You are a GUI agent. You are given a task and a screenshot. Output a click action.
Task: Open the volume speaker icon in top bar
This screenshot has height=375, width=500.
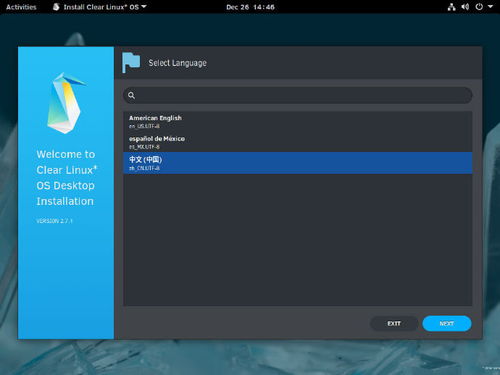[465, 7]
